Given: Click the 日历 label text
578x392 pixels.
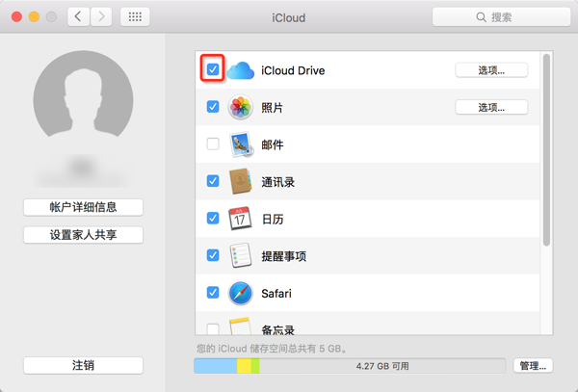Looking at the screenshot, I should [273, 220].
